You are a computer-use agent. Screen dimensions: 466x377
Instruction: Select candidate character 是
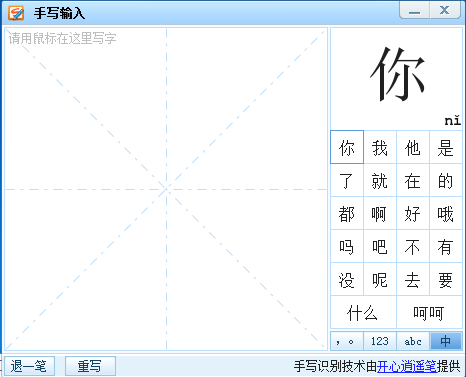click(446, 147)
